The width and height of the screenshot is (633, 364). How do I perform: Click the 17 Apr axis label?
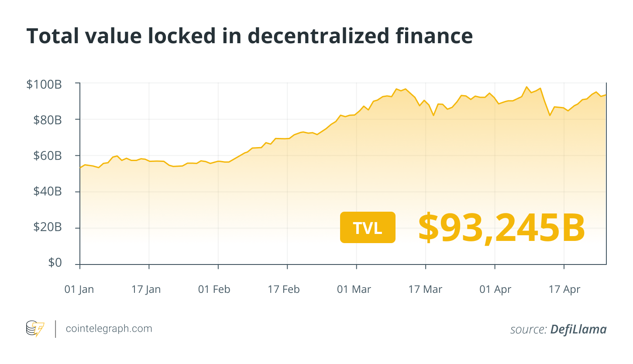pos(564,289)
